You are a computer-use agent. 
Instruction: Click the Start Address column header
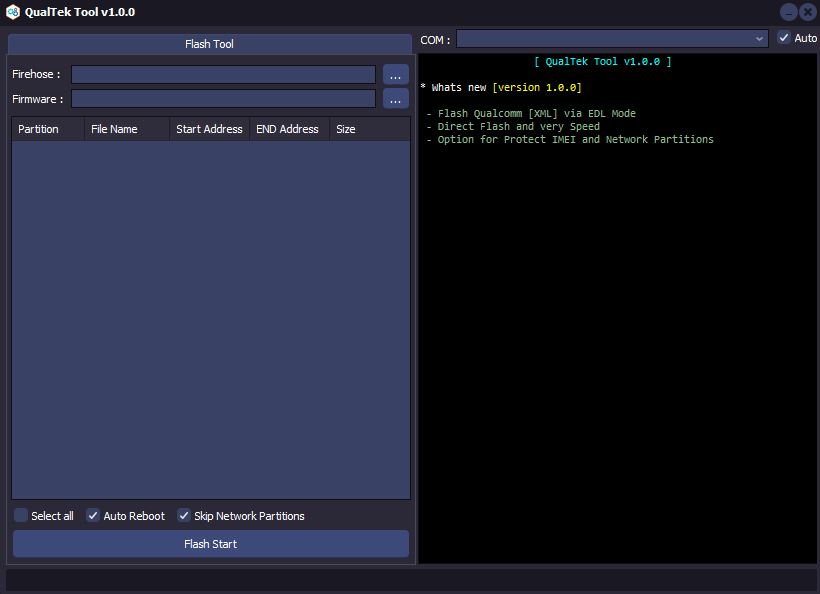[210, 129]
